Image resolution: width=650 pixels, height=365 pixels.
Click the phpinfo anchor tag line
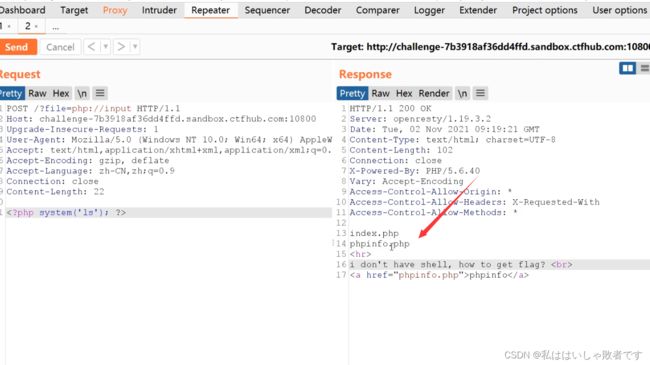439,275
